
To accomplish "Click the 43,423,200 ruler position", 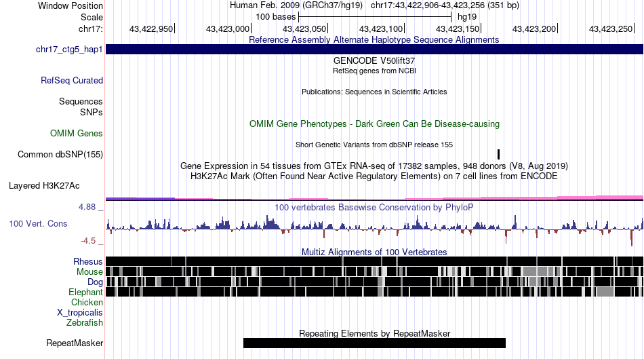I will [534, 29].
